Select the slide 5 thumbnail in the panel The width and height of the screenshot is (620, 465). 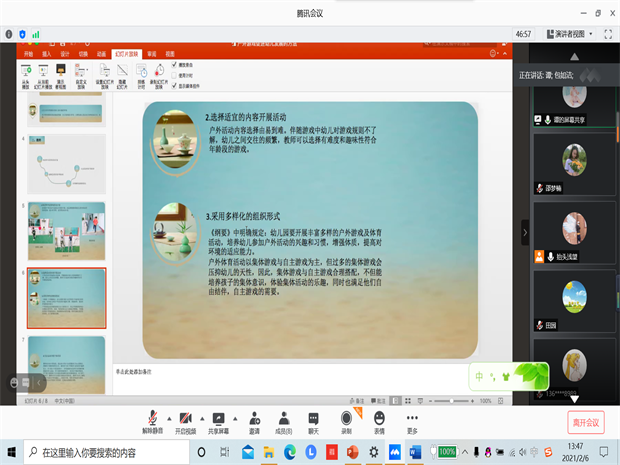68,228
